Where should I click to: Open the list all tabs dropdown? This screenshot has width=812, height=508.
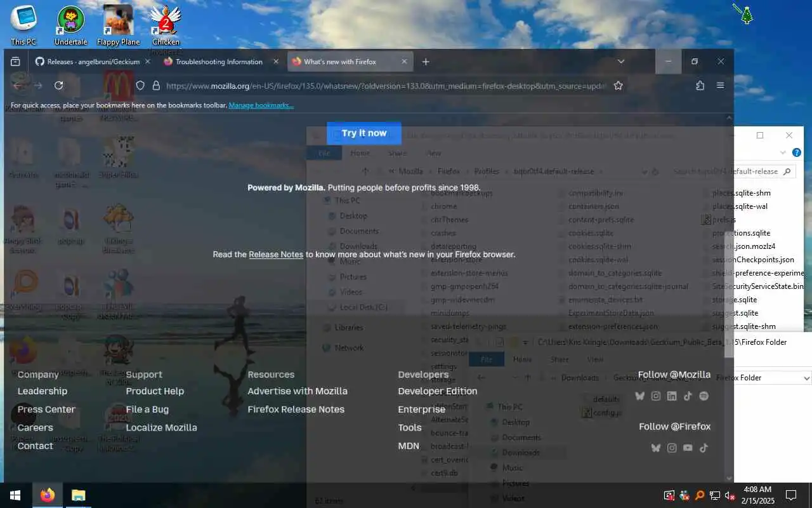[x=621, y=62]
